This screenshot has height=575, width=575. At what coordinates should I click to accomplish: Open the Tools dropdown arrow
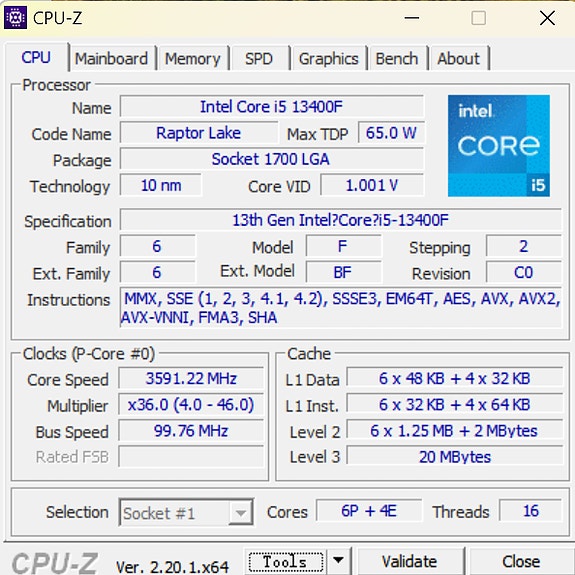(x=338, y=560)
